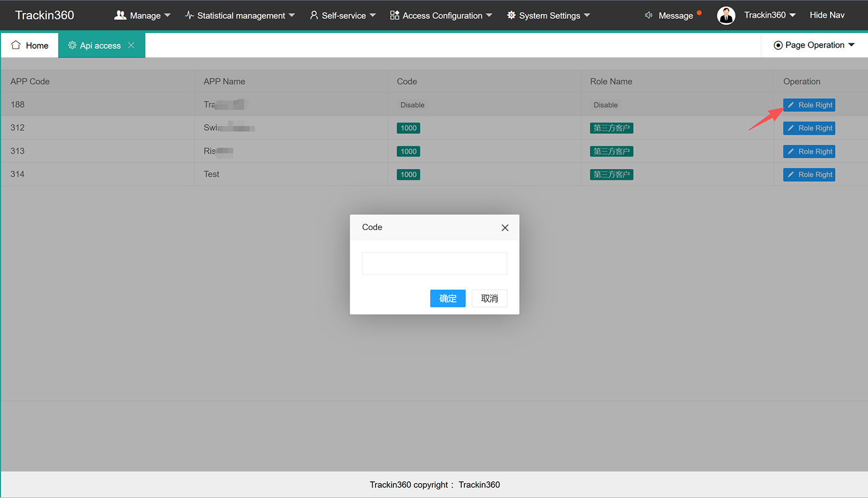Click the Message speaker icon
Image resolution: width=868 pixels, height=498 pixels.
pos(648,15)
